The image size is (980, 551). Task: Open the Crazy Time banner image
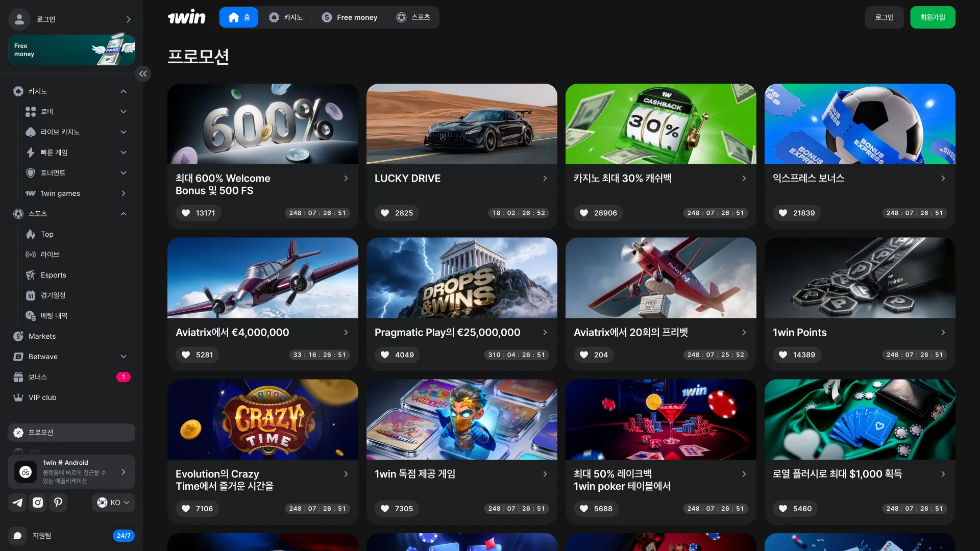(263, 419)
